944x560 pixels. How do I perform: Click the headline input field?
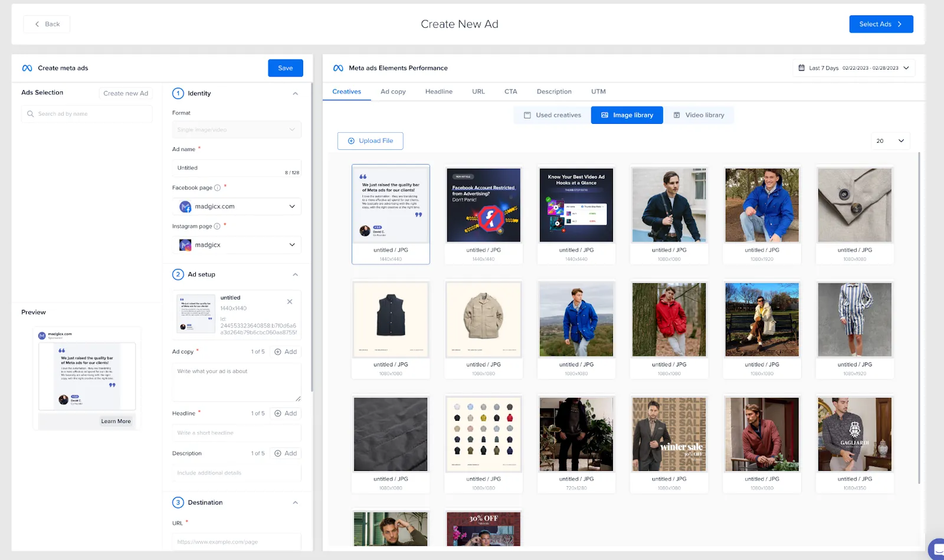pyautogui.click(x=237, y=433)
